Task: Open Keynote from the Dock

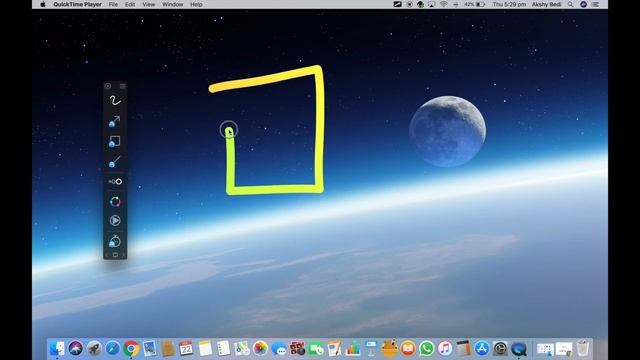Action: (x=371, y=349)
